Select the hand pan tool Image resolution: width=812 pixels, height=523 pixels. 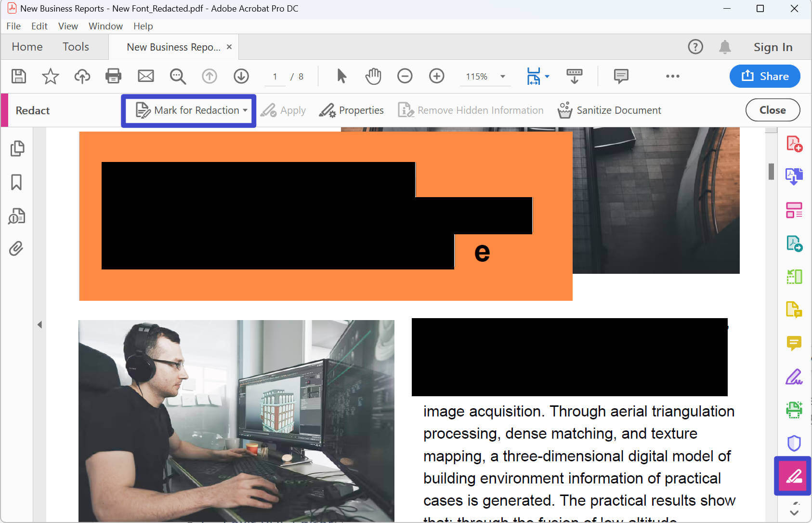(373, 76)
